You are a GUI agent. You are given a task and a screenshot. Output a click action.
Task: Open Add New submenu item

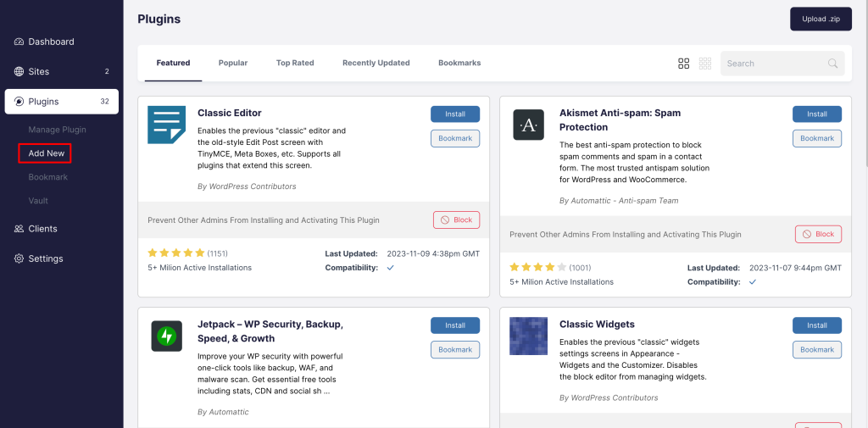pyautogui.click(x=47, y=153)
